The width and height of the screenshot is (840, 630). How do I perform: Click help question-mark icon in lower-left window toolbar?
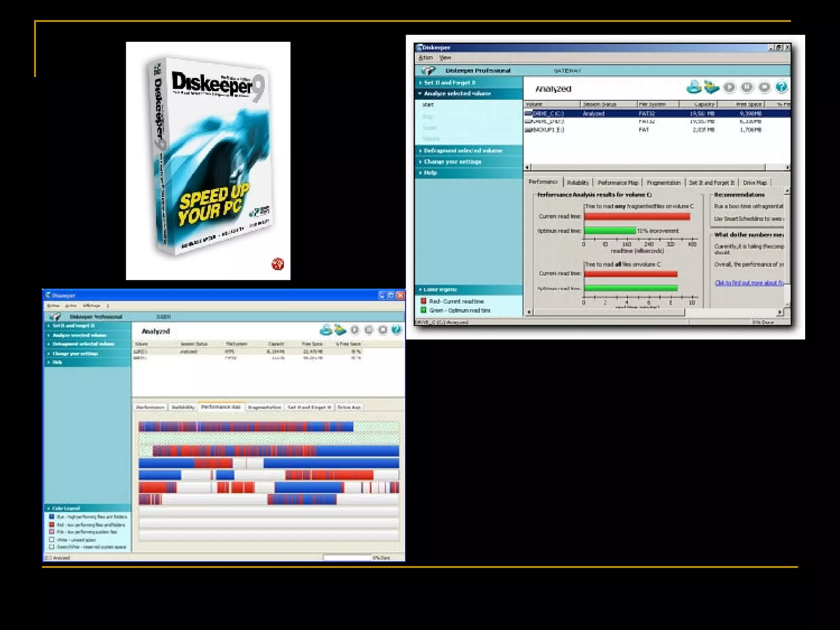(396, 329)
